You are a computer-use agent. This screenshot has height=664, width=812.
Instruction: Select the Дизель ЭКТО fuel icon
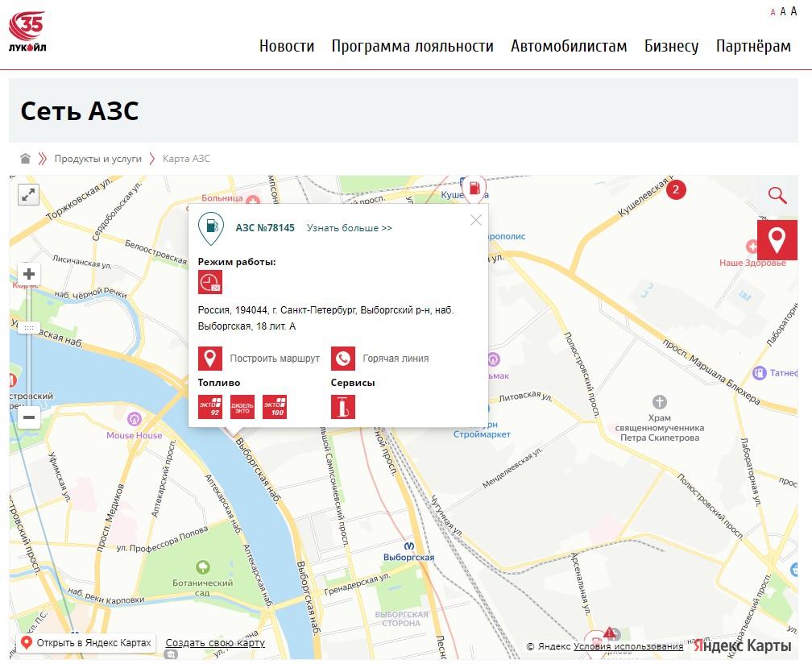coord(242,407)
